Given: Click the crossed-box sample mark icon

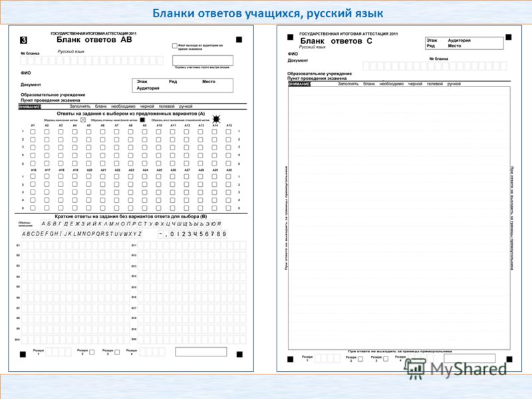Looking at the screenshot, I should click(x=82, y=120).
